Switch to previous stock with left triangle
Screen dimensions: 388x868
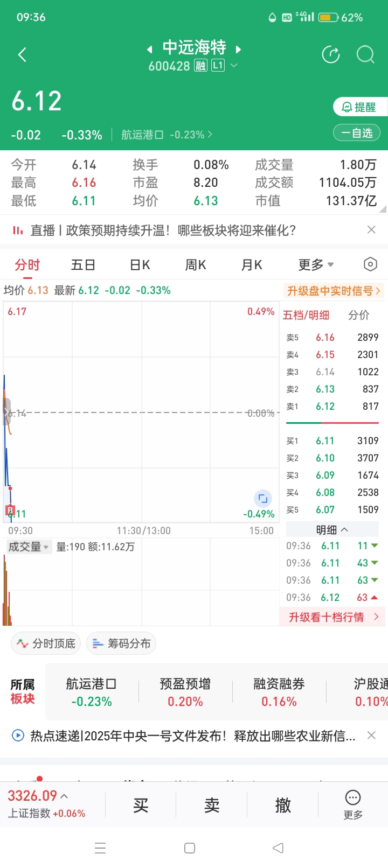pos(149,50)
